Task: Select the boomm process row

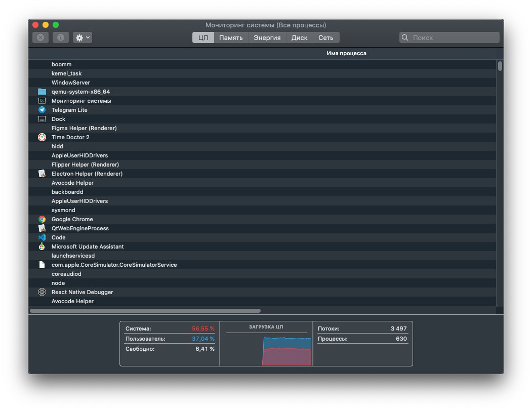Action: click(262, 64)
